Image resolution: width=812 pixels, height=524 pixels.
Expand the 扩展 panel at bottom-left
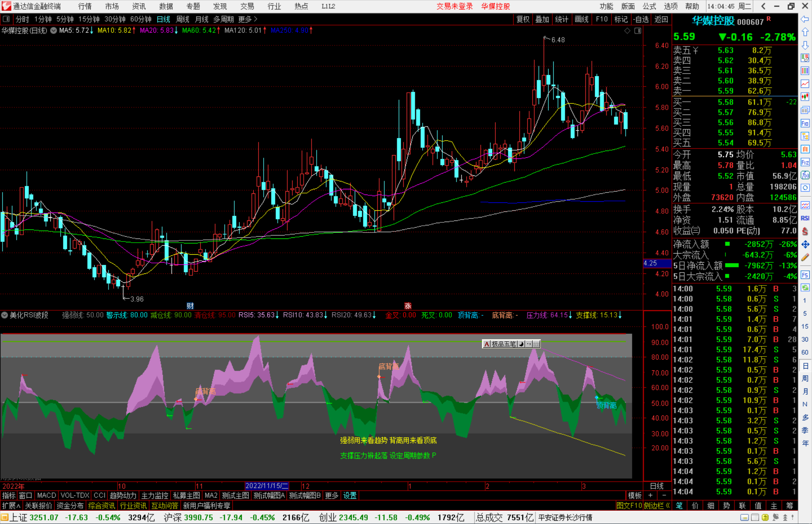(11, 506)
